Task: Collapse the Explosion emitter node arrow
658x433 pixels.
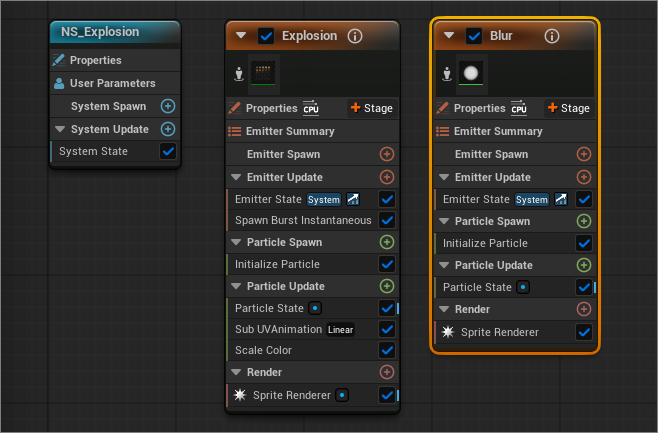Action: tap(241, 36)
